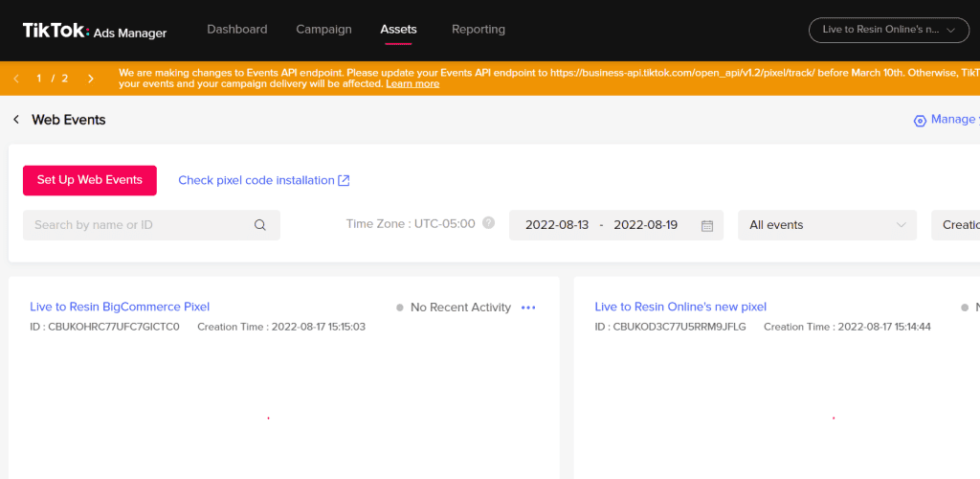Click the Time Zone help question icon

[489, 222]
